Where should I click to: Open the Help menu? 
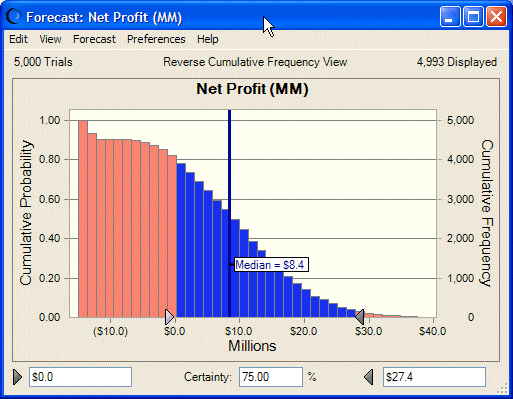point(208,39)
